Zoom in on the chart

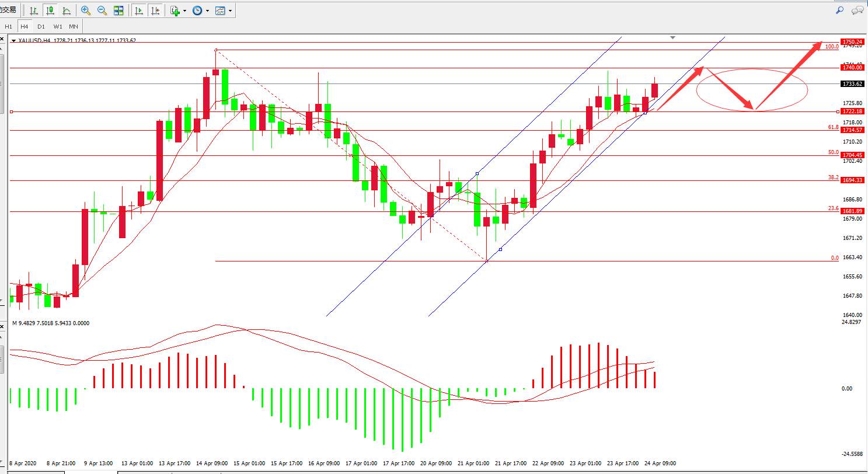pyautogui.click(x=86, y=11)
